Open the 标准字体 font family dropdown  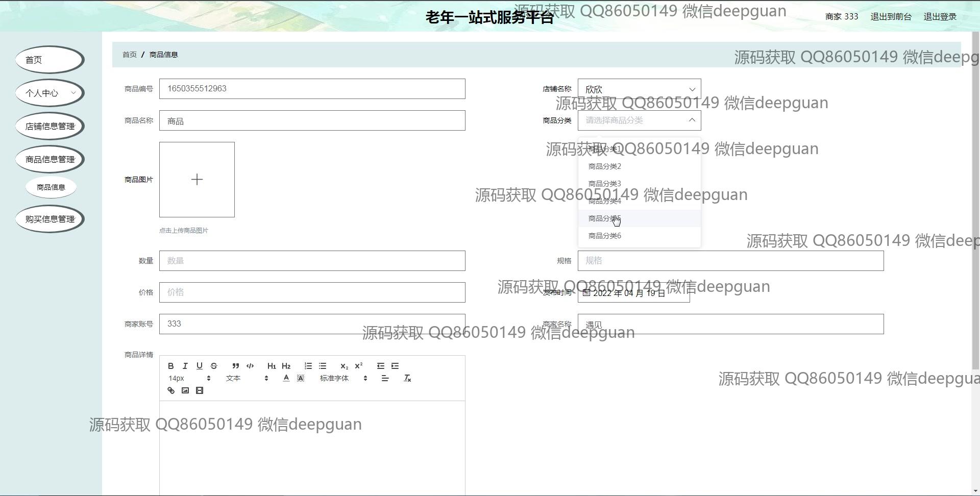coord(344,378)
